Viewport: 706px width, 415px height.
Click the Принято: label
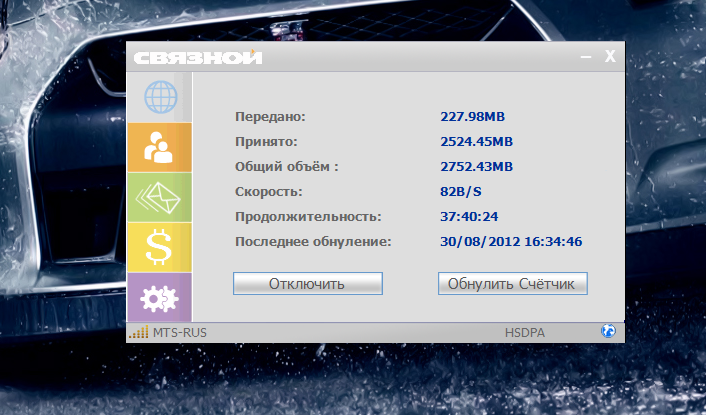266,142
